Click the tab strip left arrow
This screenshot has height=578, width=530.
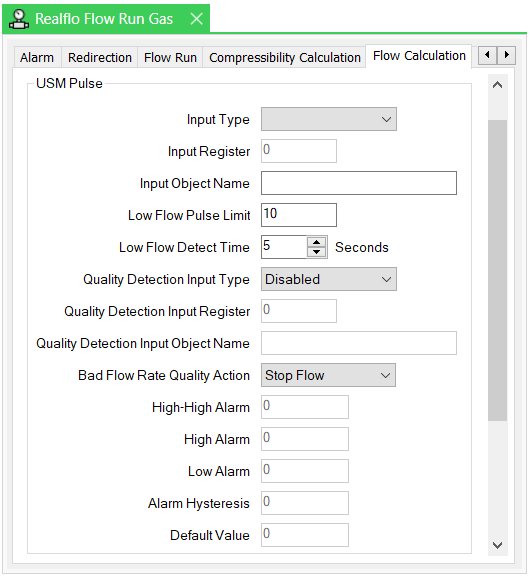(487, 55)
